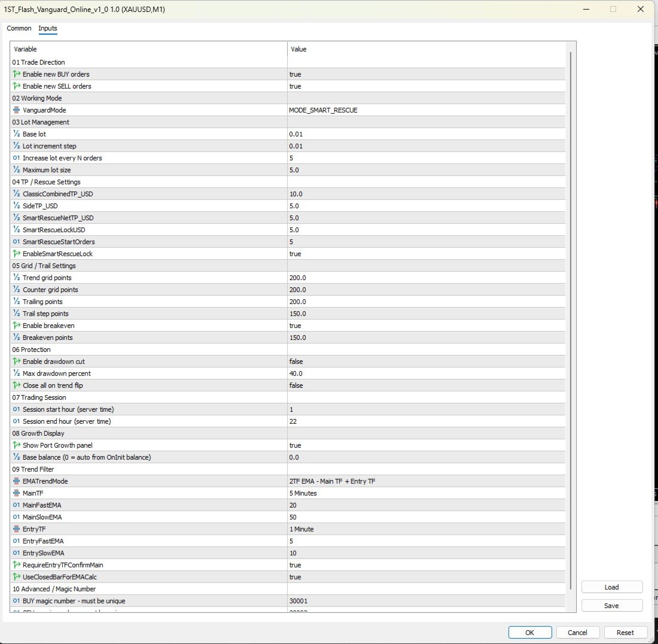This screenshot has width=658, height=644.
Task: Click the icon beside Trail step points
Action: pyautogui.click(x=16, y=313)
